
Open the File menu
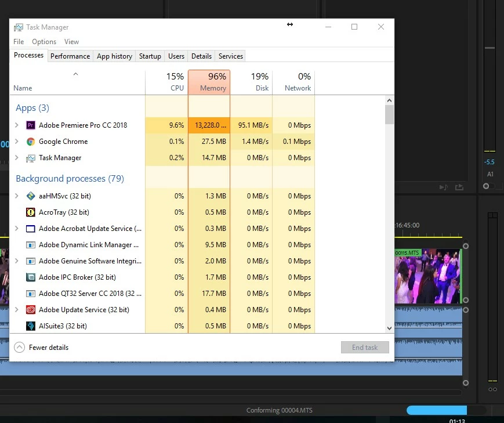point(19,42)
